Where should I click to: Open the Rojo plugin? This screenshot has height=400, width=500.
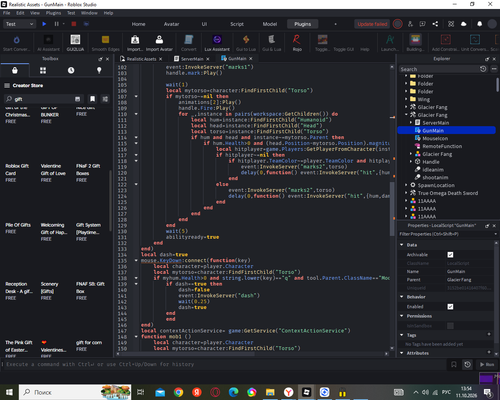(297, 43)
